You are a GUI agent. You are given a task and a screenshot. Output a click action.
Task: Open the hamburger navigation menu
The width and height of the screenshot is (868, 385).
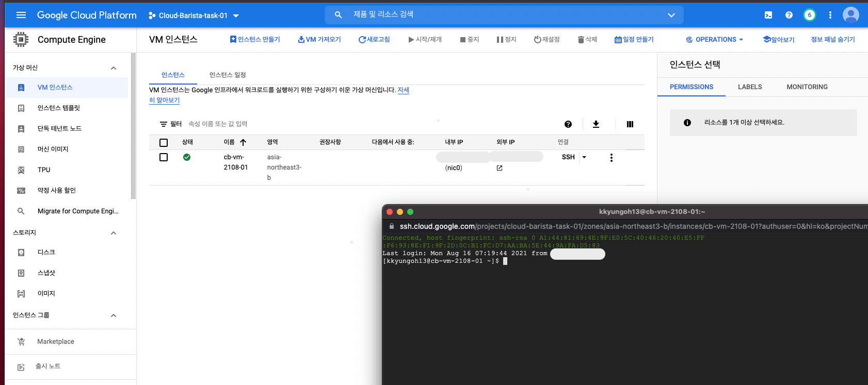[21, 15]
